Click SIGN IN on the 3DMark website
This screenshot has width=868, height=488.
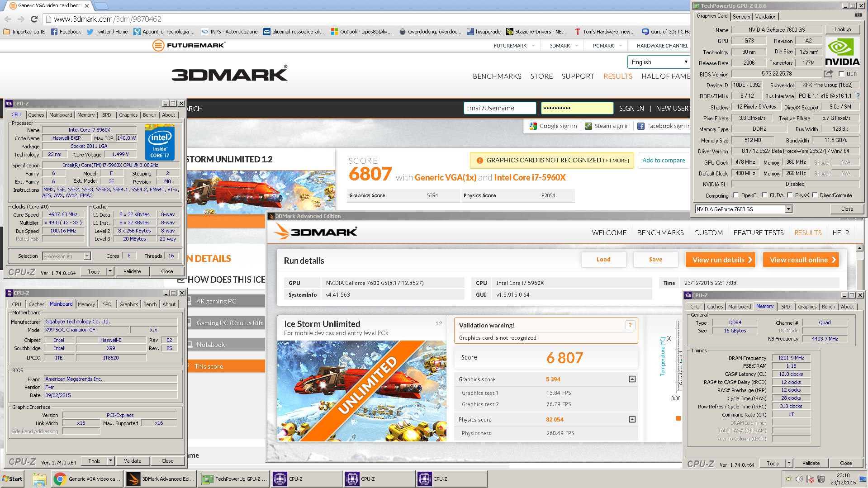click(x=631, y=108)
